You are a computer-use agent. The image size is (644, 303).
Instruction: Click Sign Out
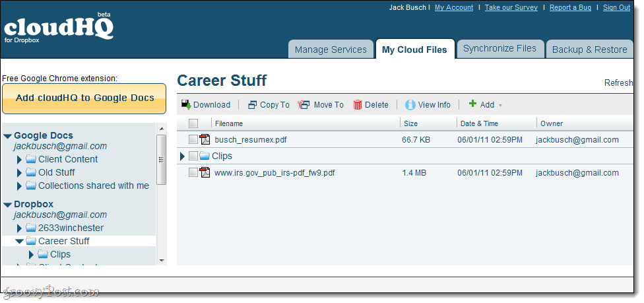(616, 7)
